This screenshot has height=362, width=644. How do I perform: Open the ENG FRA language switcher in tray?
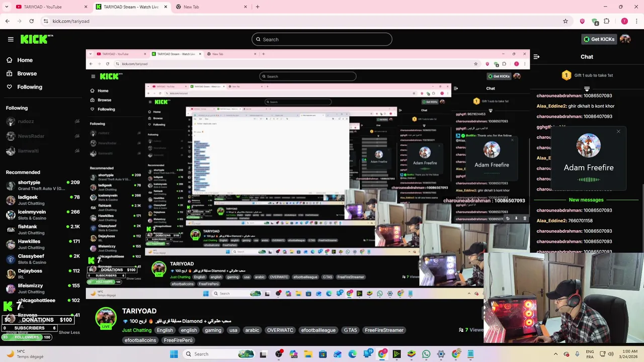(x=590, y=354)
